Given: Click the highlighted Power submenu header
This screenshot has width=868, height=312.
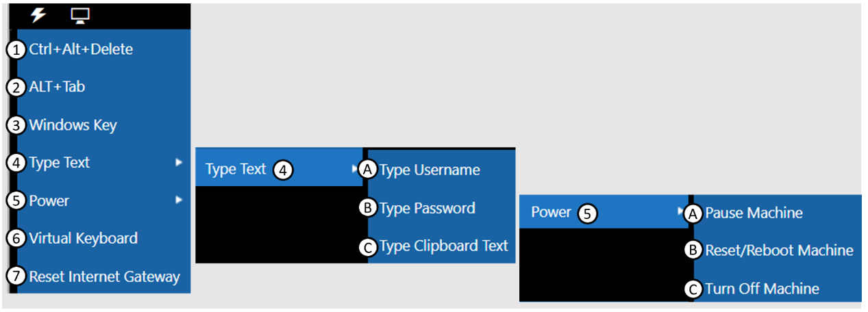Looking at the screenshot, I should [551, 212].
